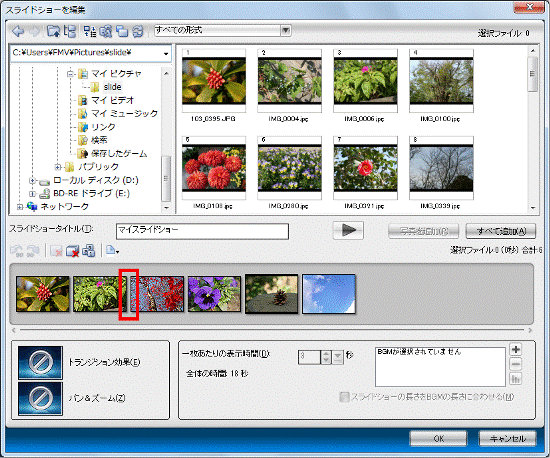
Task: Confirm with the OK button
Action: (x=438, y=438)
